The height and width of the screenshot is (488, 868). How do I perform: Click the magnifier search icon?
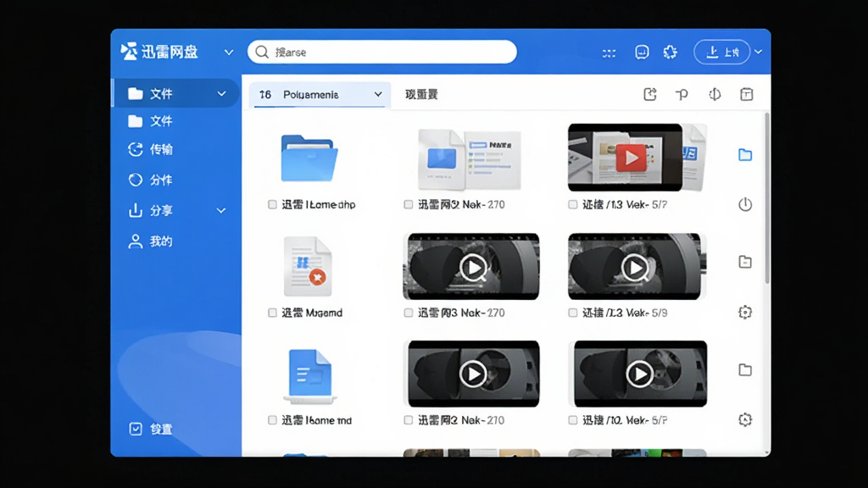(x=262, y=52)
